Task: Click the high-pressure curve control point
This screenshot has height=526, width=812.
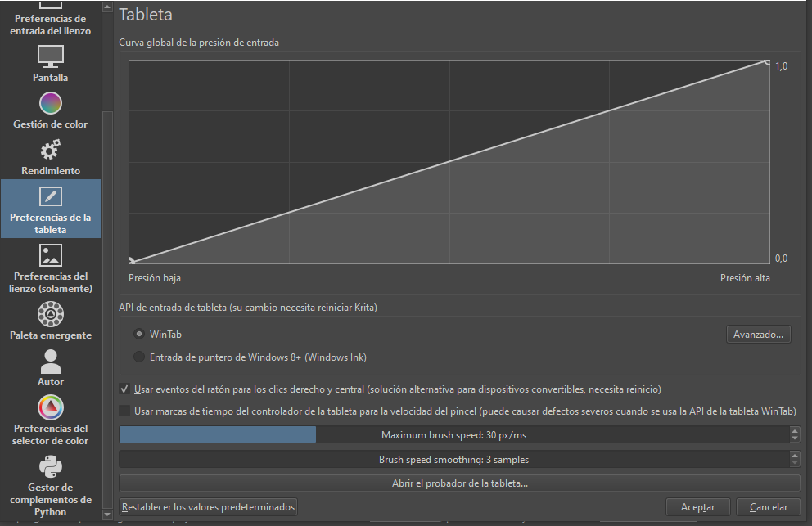Action: [x=768, y=62]
